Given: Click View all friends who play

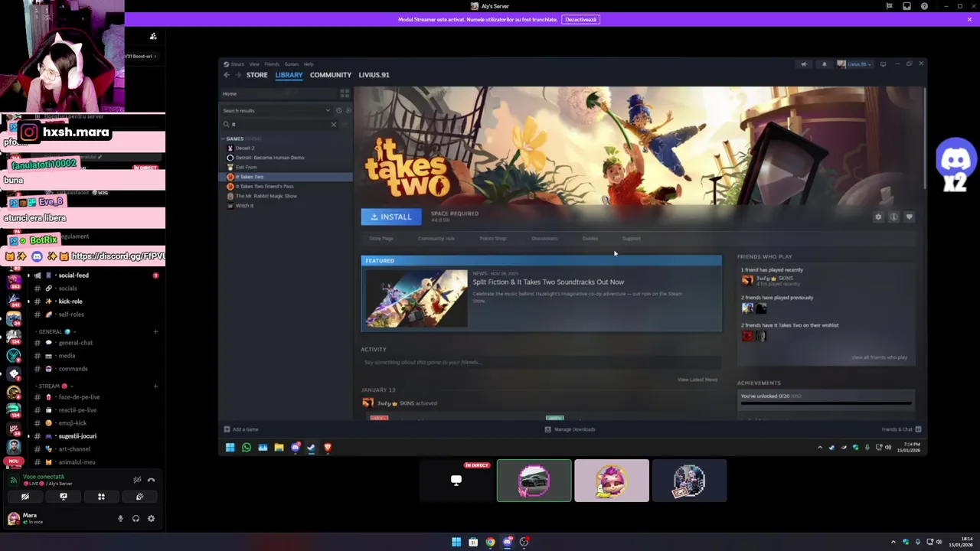Looking at the screenshot, I should click(x=879, y=357).
